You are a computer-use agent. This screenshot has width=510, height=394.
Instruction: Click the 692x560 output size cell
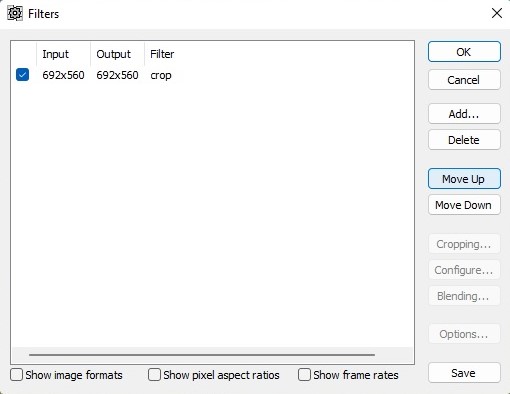[117, 75]
